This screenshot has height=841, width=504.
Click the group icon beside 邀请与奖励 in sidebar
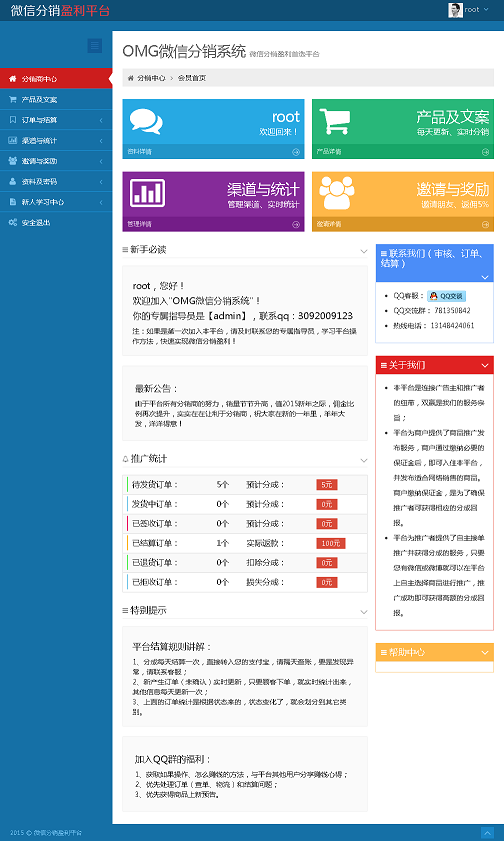click(13, 160)
